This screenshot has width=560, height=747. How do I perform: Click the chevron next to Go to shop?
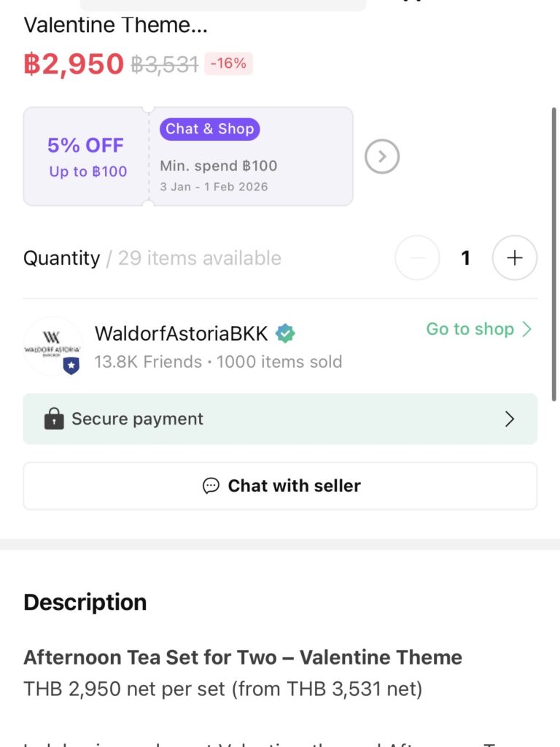527,329
